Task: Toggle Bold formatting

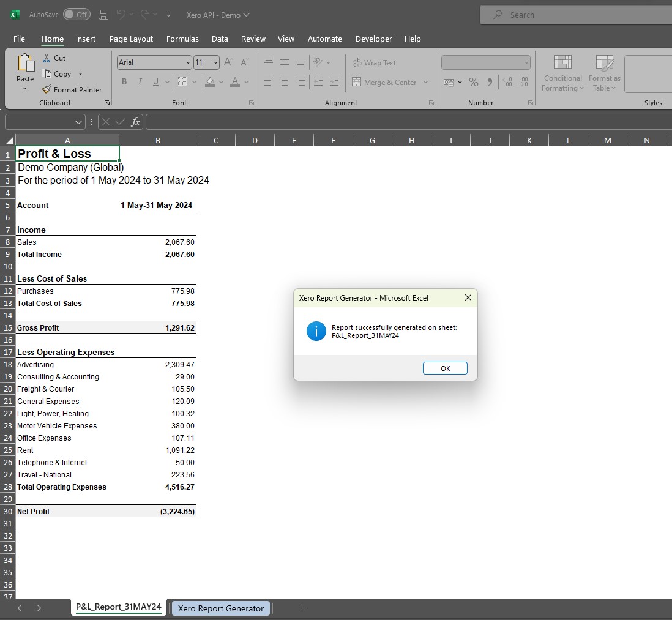Action: coord(124,81)
